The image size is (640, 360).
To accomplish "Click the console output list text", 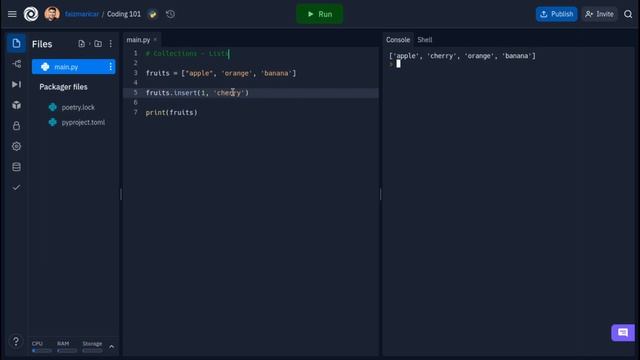I will click(x=462, y=56).
